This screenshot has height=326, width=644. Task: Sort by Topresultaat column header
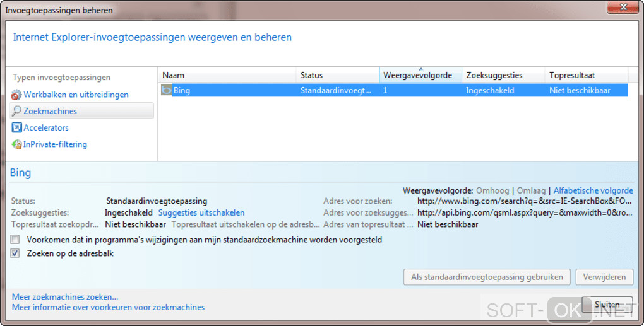[x=587, y=75]
